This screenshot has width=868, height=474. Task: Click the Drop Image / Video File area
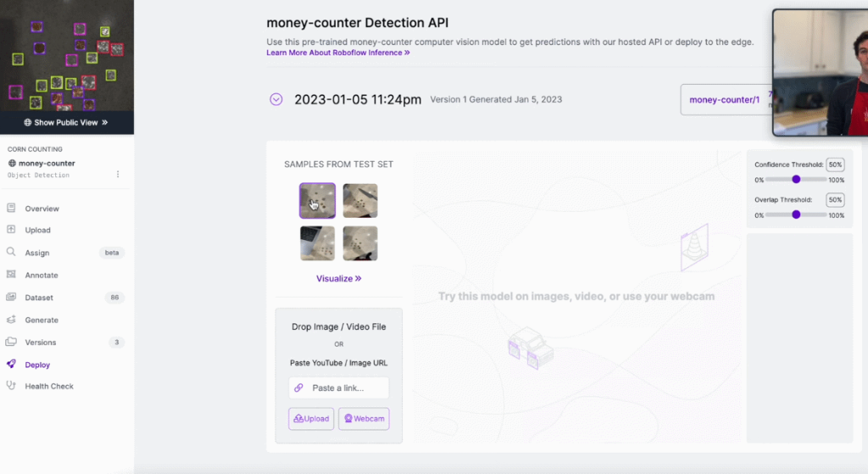coord(339,326)
